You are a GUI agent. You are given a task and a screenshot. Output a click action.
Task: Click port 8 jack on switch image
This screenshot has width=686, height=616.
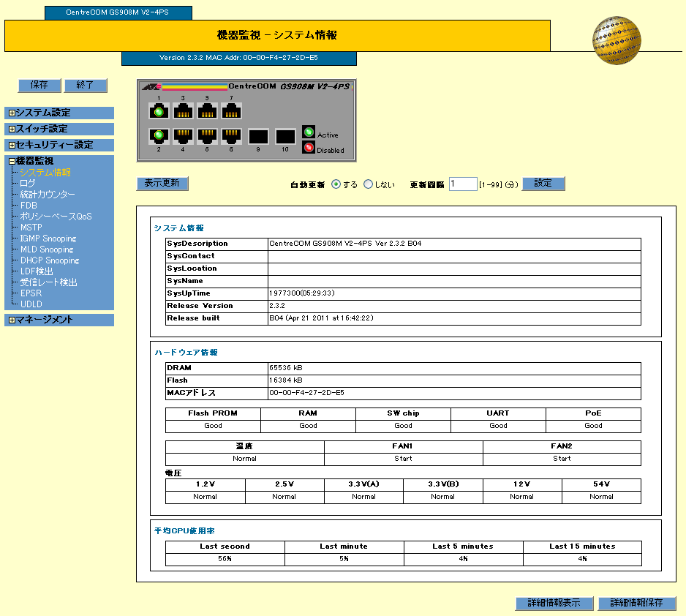coord(231,136)
